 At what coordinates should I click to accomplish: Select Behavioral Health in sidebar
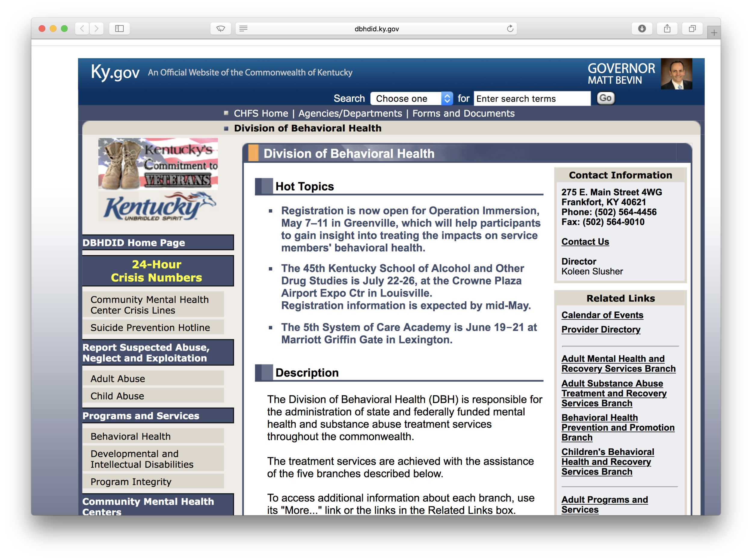click(x=153, y=436)
